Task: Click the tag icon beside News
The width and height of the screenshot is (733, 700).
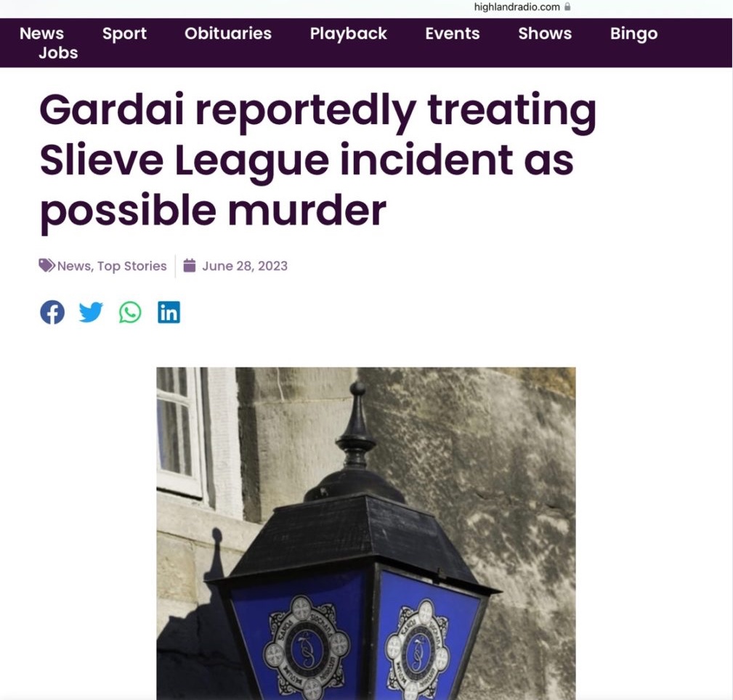Action: pyautogui.click(x=46, y=266)
